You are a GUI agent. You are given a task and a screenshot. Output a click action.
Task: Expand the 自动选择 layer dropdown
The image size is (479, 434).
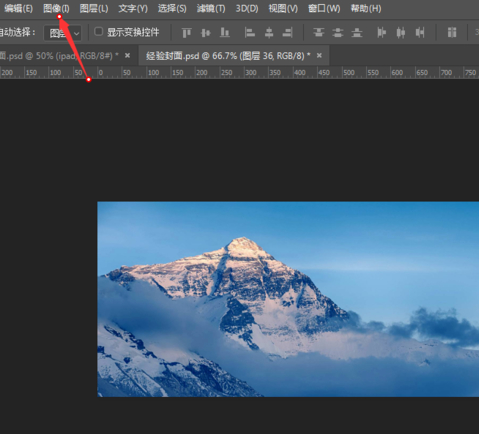click(63, 33)
